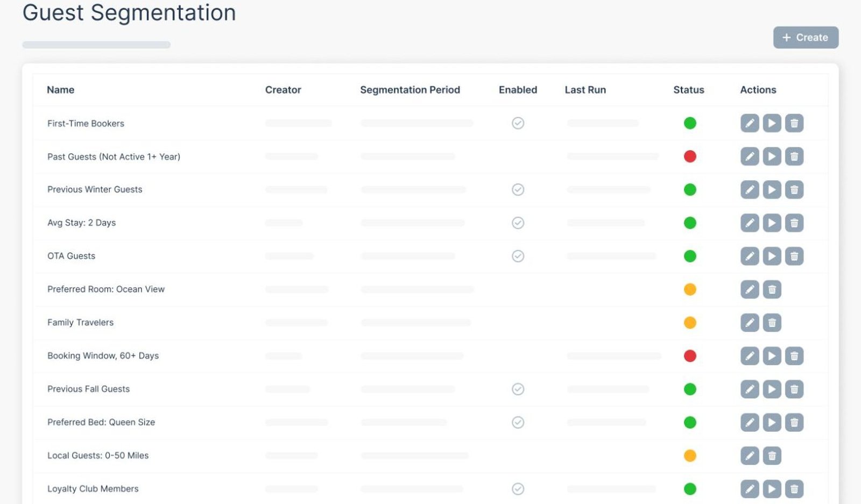Sort by the Status column header
The width and height of the screenshot is (861, 504).
(689, 90)
